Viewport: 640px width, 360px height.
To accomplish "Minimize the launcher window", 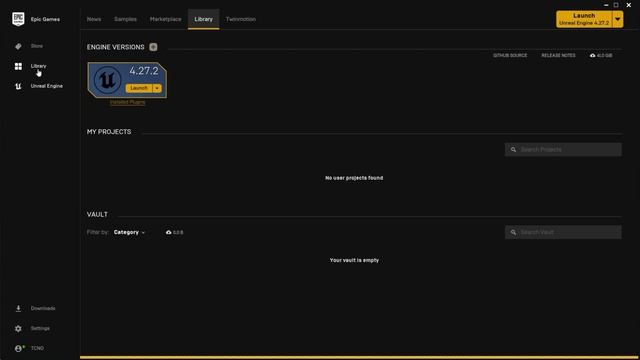I will [606, 5].
